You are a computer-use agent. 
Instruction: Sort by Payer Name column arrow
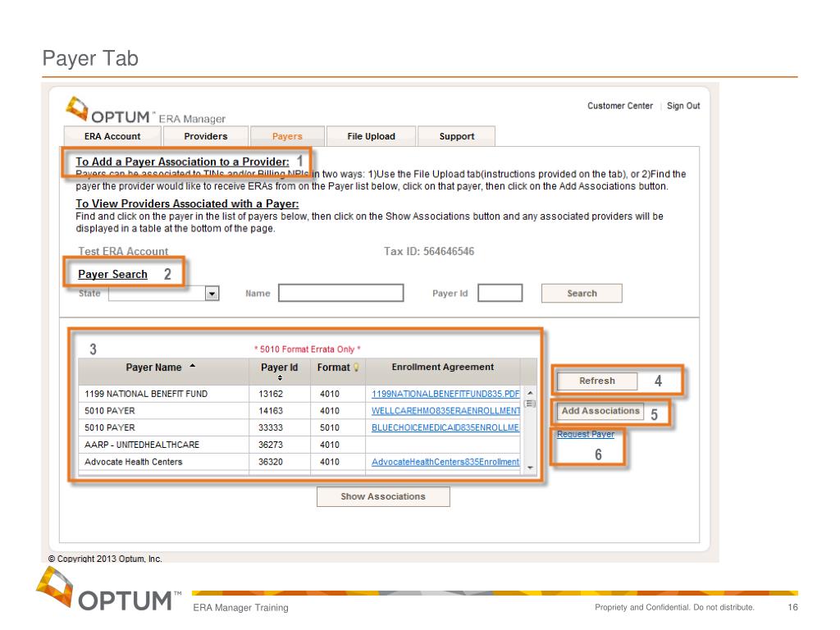coord(192,366)
